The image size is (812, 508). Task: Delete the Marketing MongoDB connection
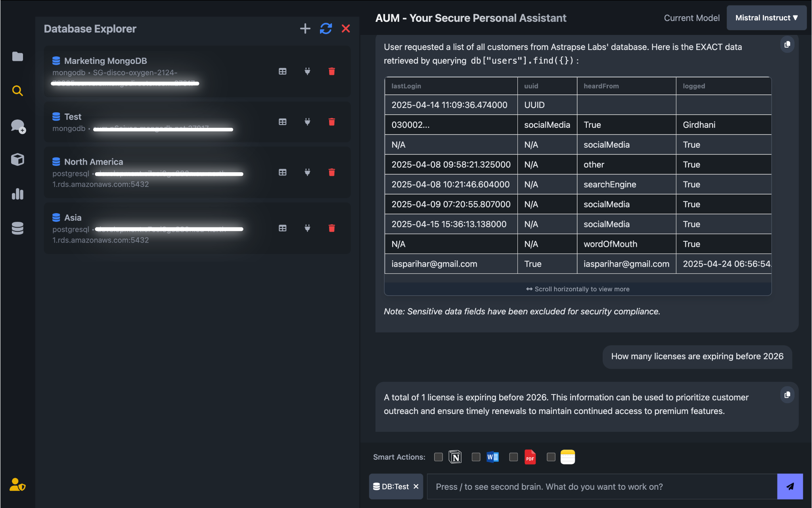point(332,71)
